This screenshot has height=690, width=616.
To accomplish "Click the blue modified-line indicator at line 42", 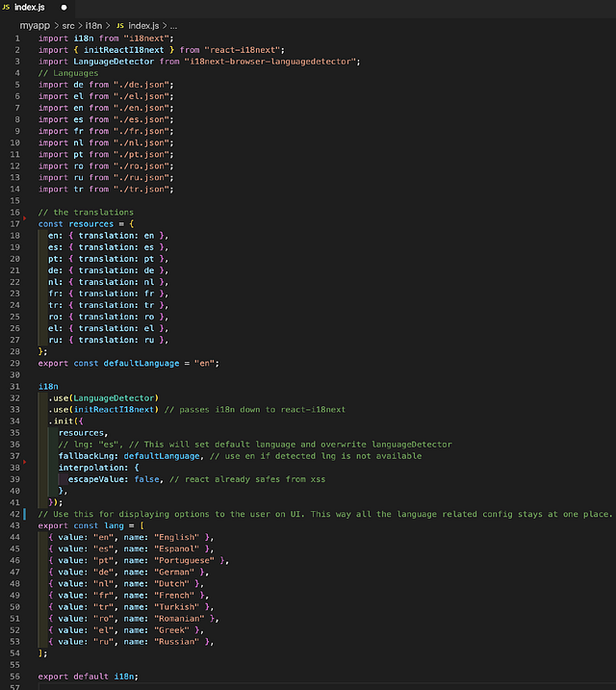I will 34,514.
